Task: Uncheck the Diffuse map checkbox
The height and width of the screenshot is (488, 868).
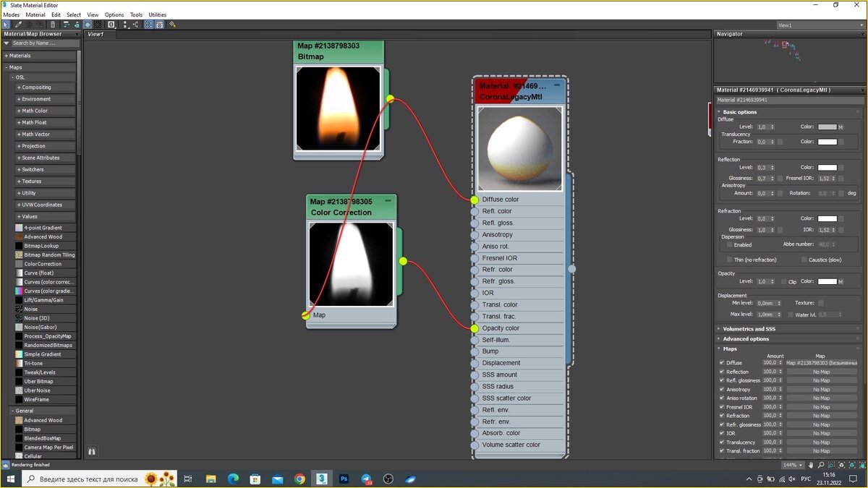Action: pos(722,363)
